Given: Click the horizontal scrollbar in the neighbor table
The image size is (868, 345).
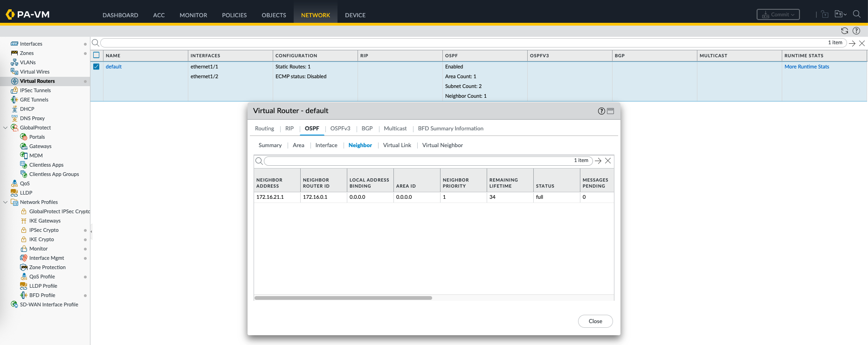Looking at the screenshot, I should [343, 298].
